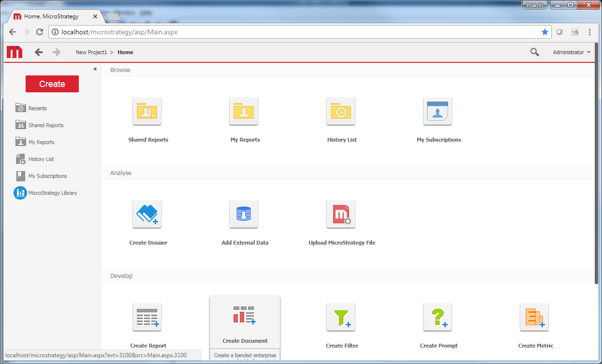This screenshot has height=364, width=602.
Task: Launch Create Report
Action: click(147, 317)
